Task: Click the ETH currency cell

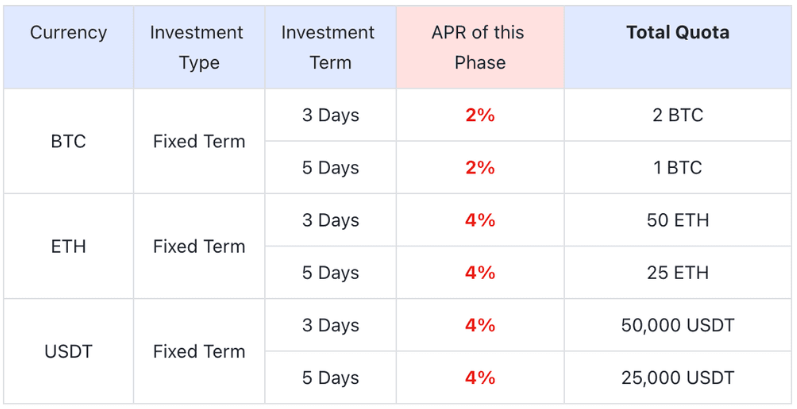Action: tap(68, 246)
